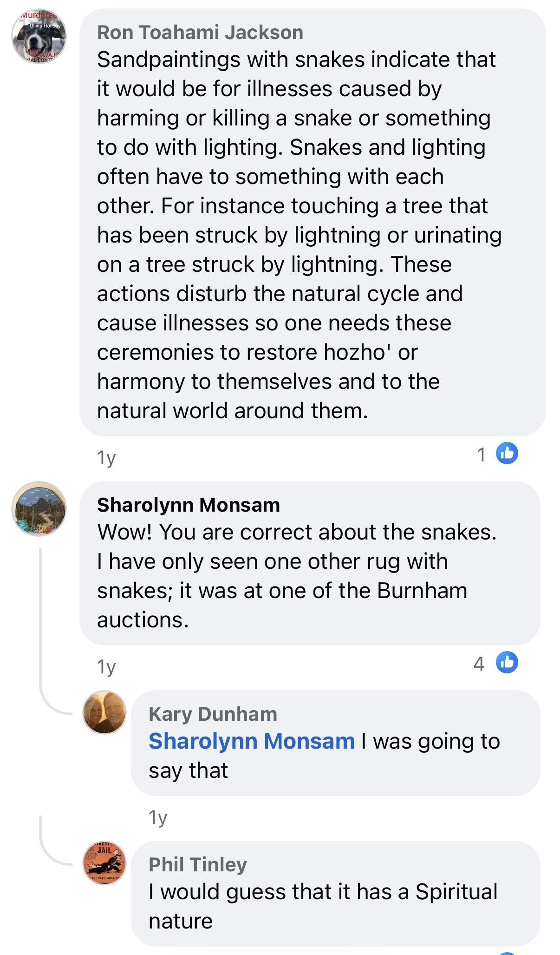
Task: Click the 1y timestamp under Sharolynn's comment
Action: pyautogui.click(x=106, y=667)
